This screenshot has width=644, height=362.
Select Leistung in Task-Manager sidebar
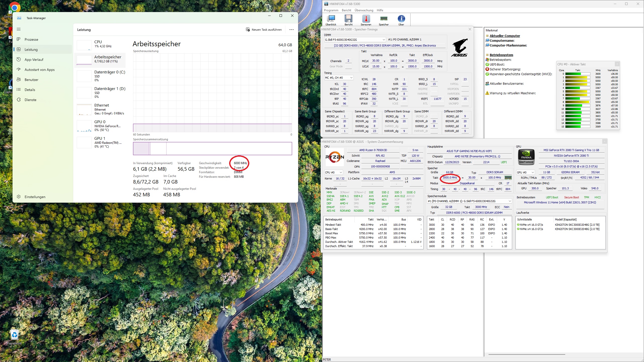(43, 50)
